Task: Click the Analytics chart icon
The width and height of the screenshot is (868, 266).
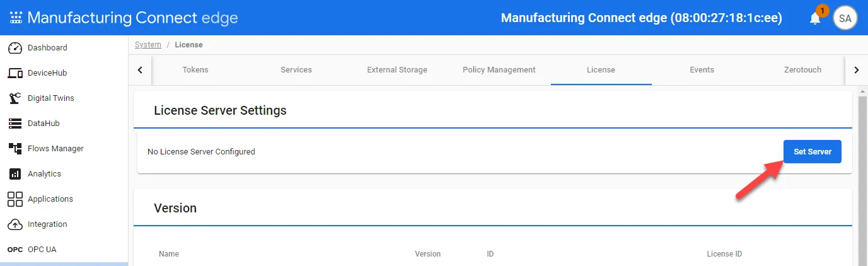Action: pos(15,174)
